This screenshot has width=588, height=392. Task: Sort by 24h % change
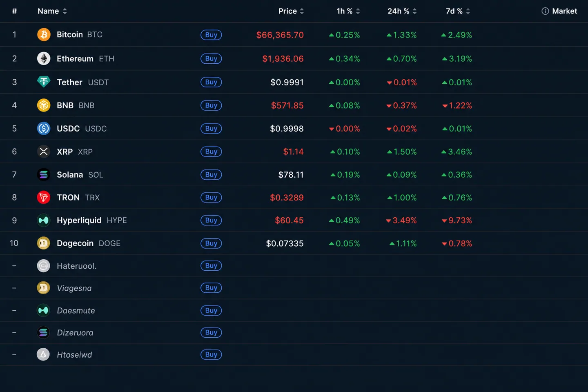(402, 11)
